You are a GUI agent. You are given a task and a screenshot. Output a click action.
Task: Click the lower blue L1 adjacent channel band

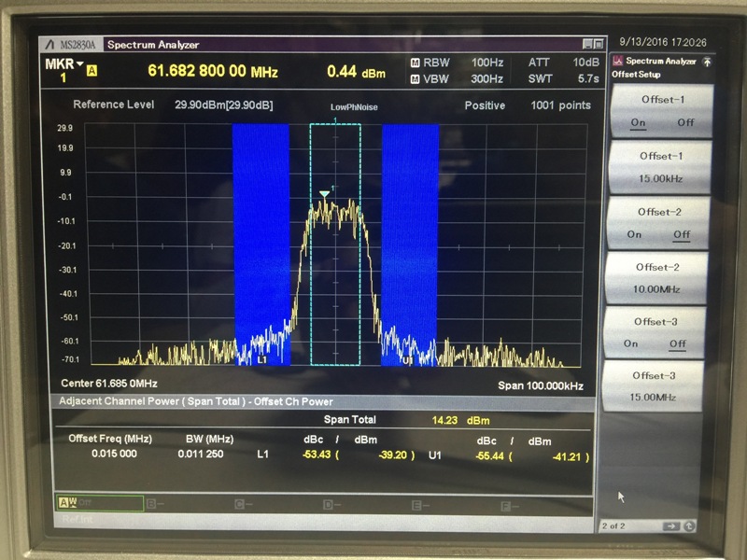[x=261, y=243]
